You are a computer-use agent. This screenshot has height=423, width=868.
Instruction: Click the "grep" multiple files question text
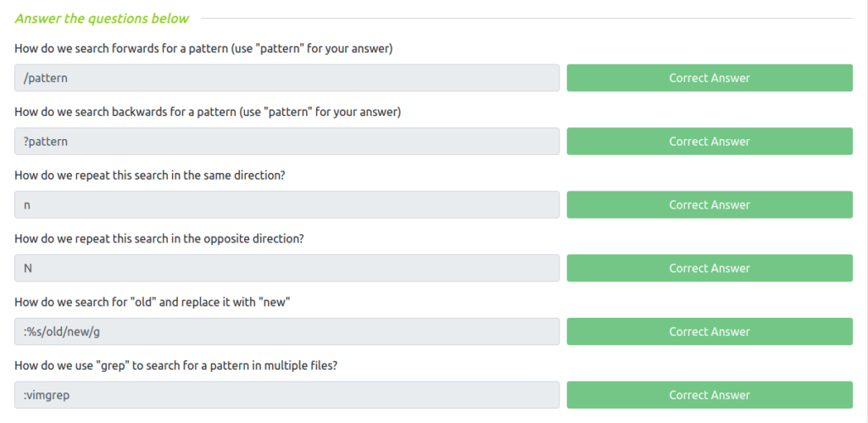[x=176, y=366]
